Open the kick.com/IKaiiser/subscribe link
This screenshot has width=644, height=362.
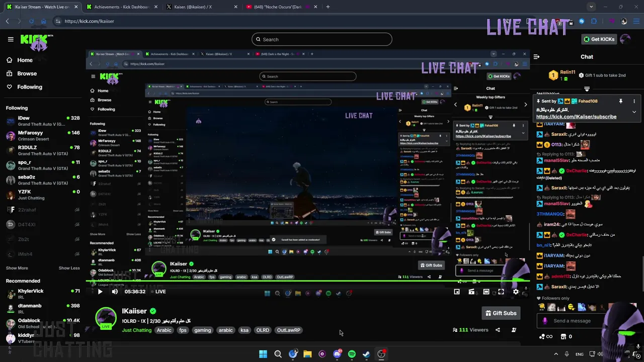pos(576,117)
